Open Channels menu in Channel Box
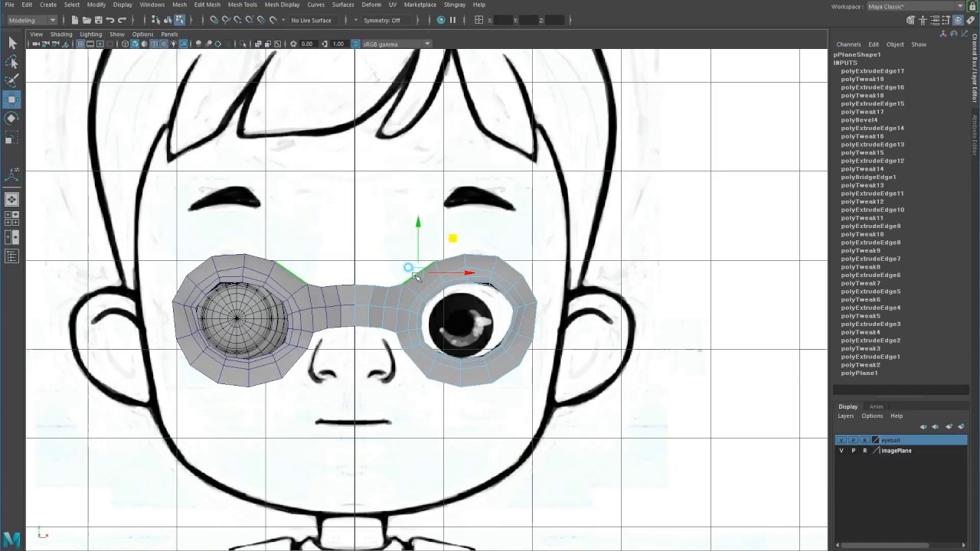The image size is (980, 551). click(848, 44)
